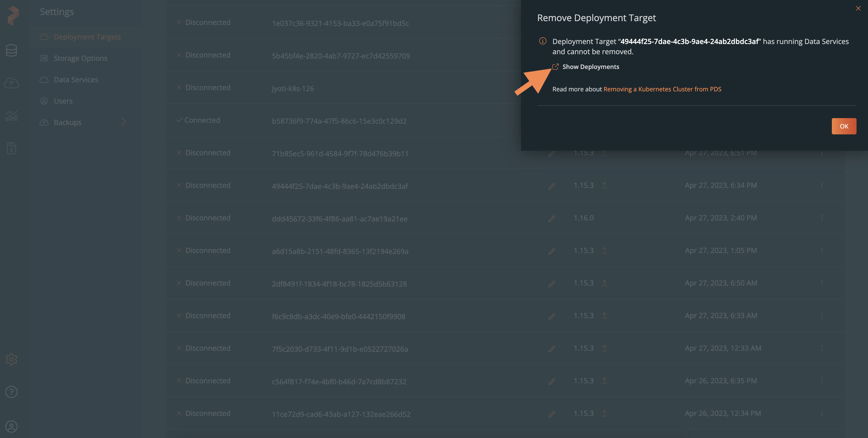Open kebab menu for target 7f5c2030
This screenshot has height=438, width=868.
(822, 348)
